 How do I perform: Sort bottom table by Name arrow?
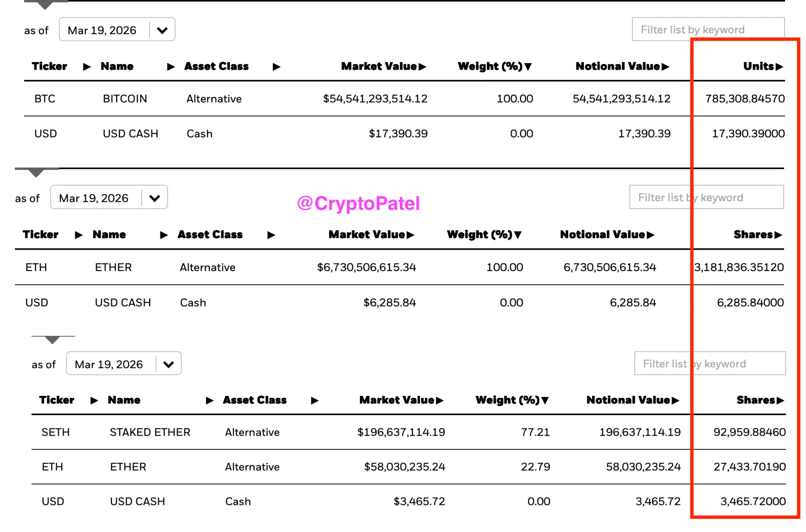tap(209, 400)
